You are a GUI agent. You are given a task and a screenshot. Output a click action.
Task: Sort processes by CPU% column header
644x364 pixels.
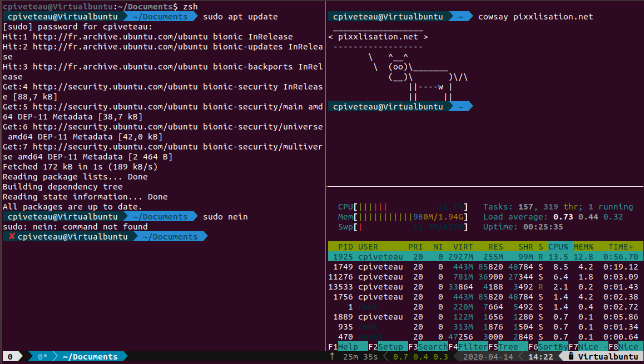558,247
